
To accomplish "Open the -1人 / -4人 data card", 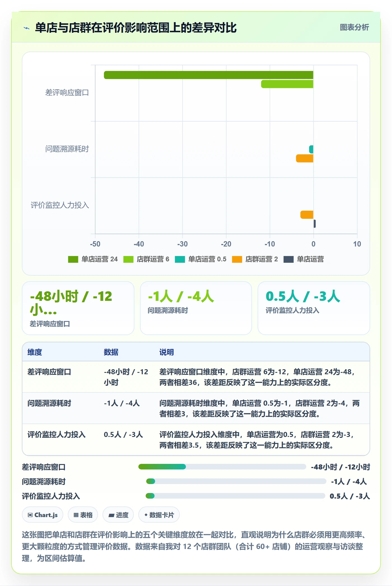I will click(x=196, y=308).
